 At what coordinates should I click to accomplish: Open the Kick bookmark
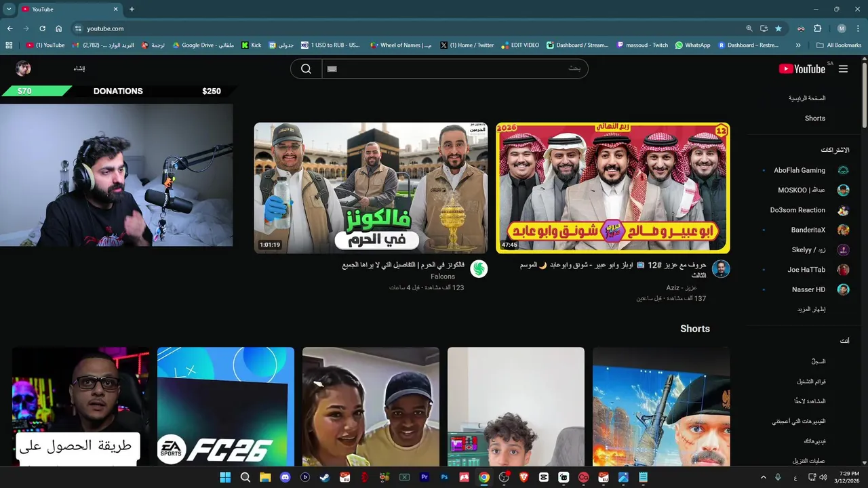coord(252,45)
